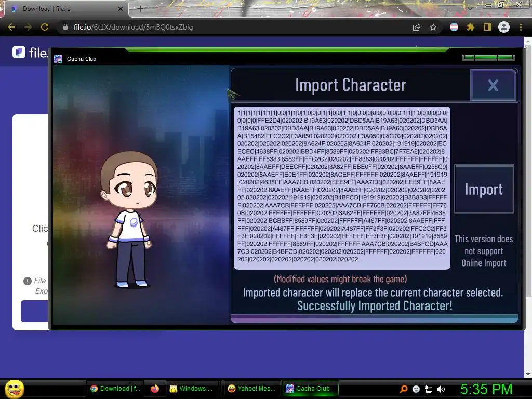Click the site lock icon in address bar
Viewport: 532px width, 399px height.
pos(65,27)
